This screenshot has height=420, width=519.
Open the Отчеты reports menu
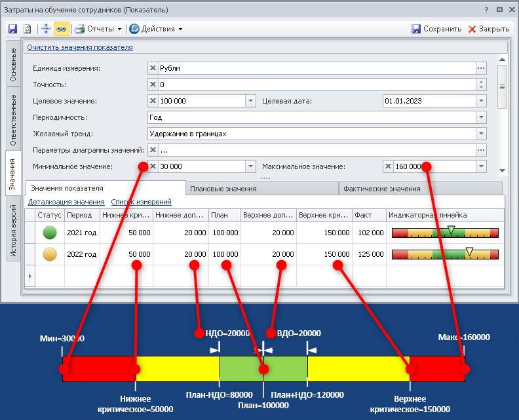point(98,29)
